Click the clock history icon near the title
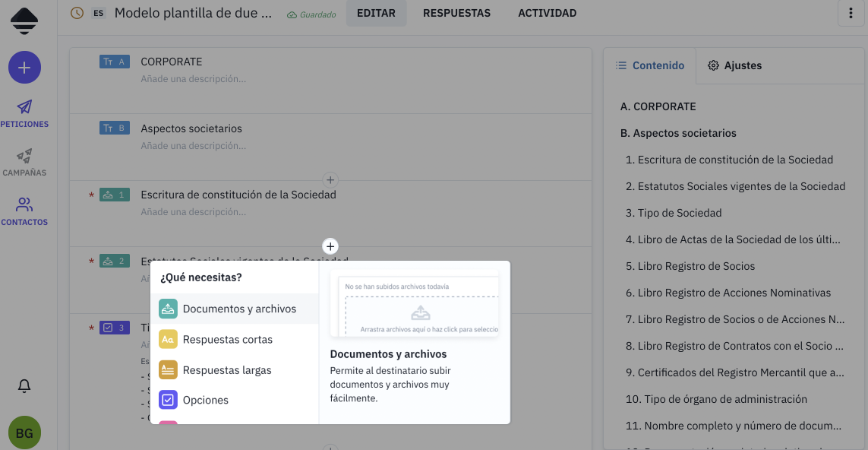868x450 pixels. click(x=76, y=13)
